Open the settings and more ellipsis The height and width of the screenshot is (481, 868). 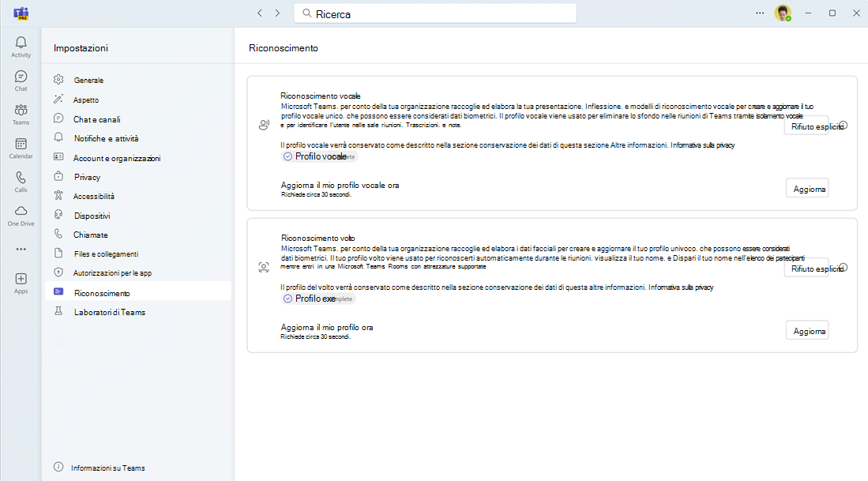pyautogui.click(x=760, y=13)
